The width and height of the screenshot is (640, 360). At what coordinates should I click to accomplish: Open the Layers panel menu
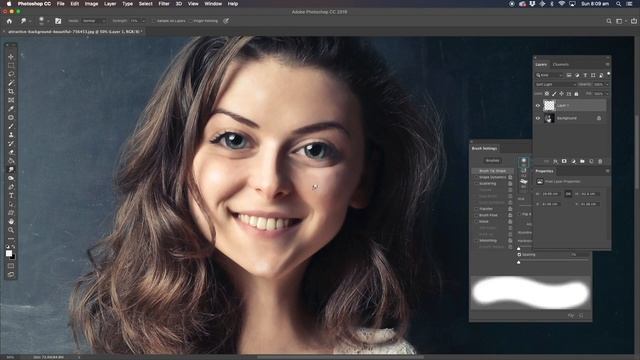click(x=607, y=64)
